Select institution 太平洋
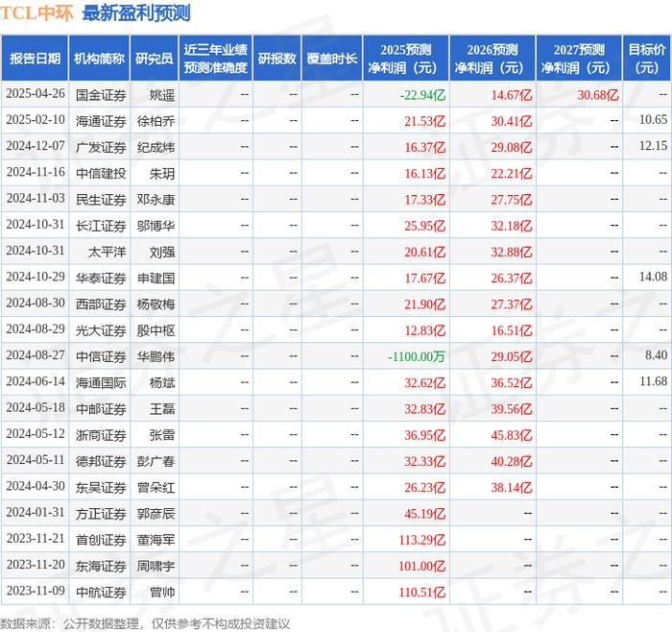This screenshot has width=672, height=632. pos(108,252)
